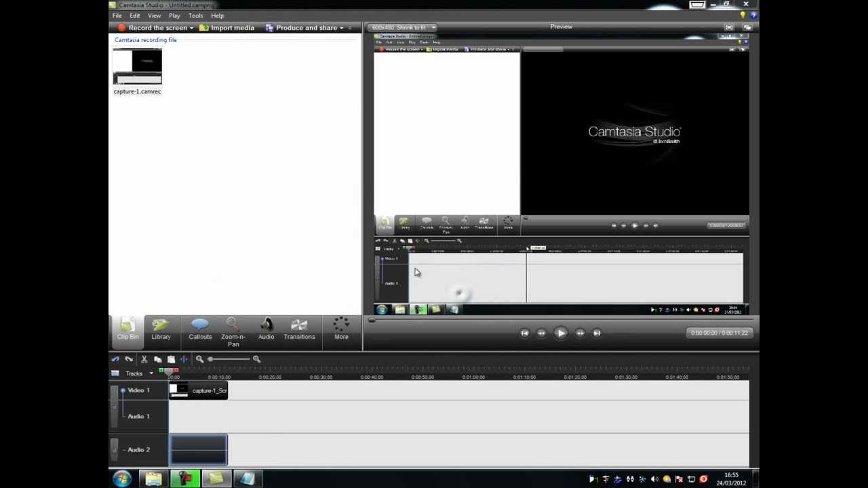Open File Explorer from taskbar
Screen dimensions: 868x488
(153, 479)
